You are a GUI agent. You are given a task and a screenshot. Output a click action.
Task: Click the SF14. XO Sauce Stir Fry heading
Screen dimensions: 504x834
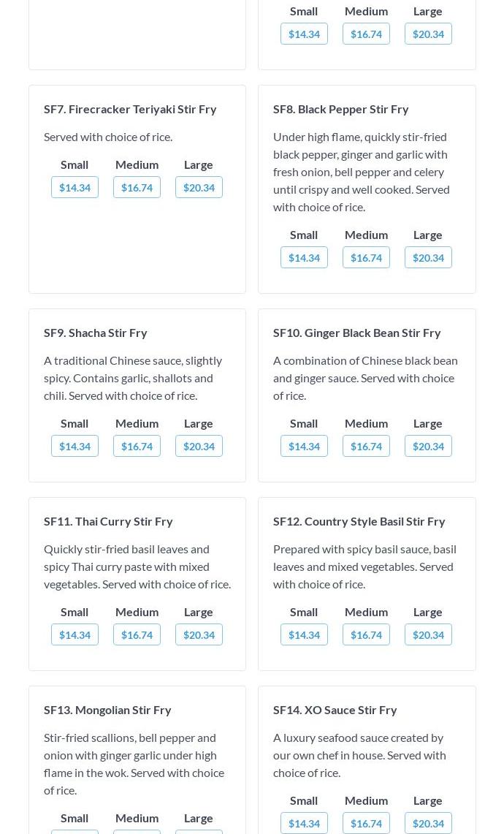click(335, 710)
